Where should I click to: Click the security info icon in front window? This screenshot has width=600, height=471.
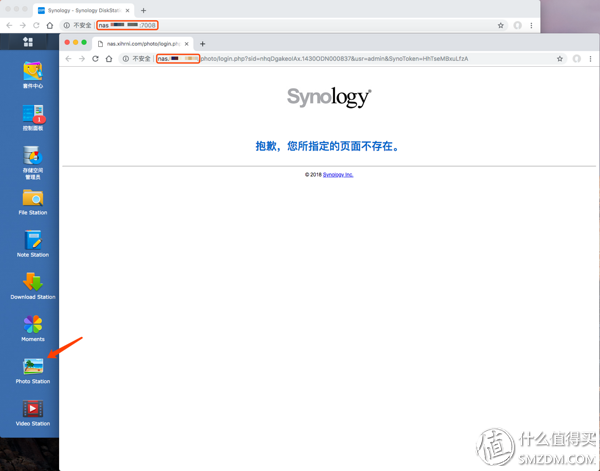coord(126,59)
